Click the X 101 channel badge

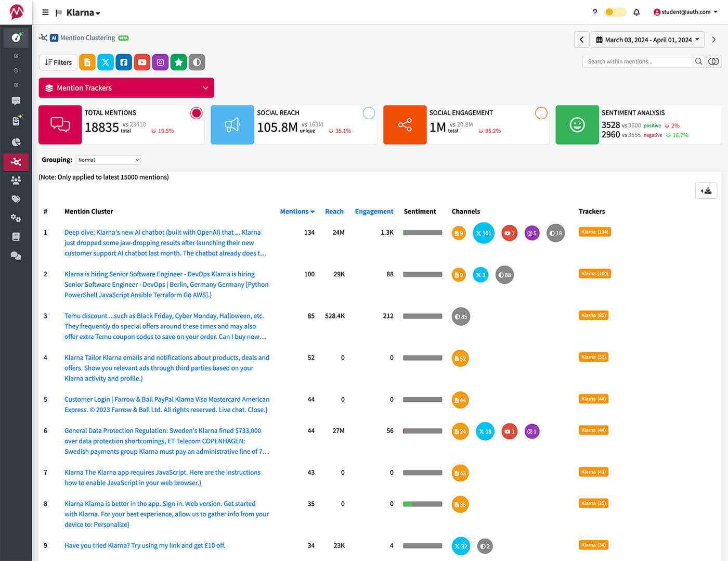pyautogui.click(x=484, y=233)
